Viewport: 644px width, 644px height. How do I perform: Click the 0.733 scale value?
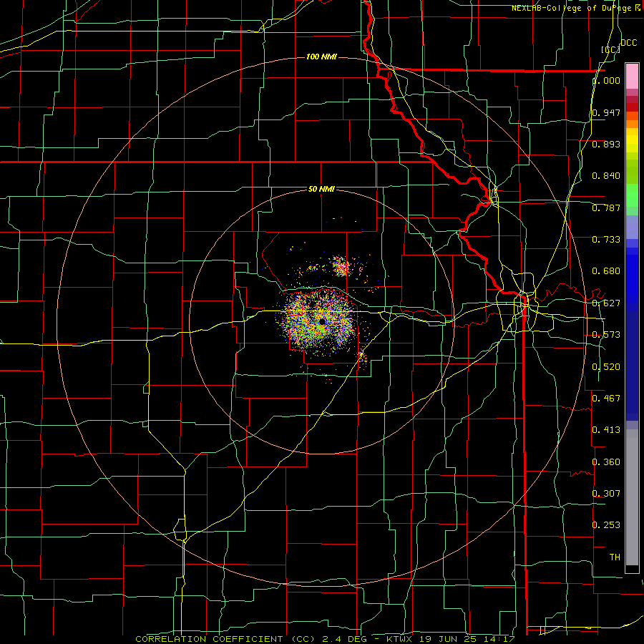606,240
